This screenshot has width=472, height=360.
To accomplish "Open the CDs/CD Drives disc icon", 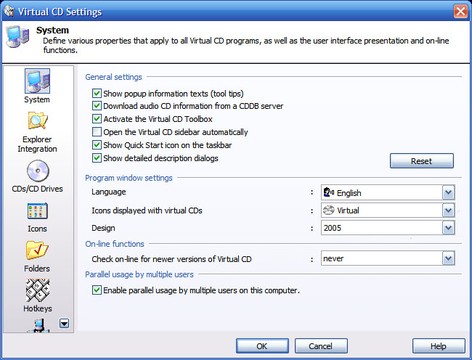I will (38, 171).
